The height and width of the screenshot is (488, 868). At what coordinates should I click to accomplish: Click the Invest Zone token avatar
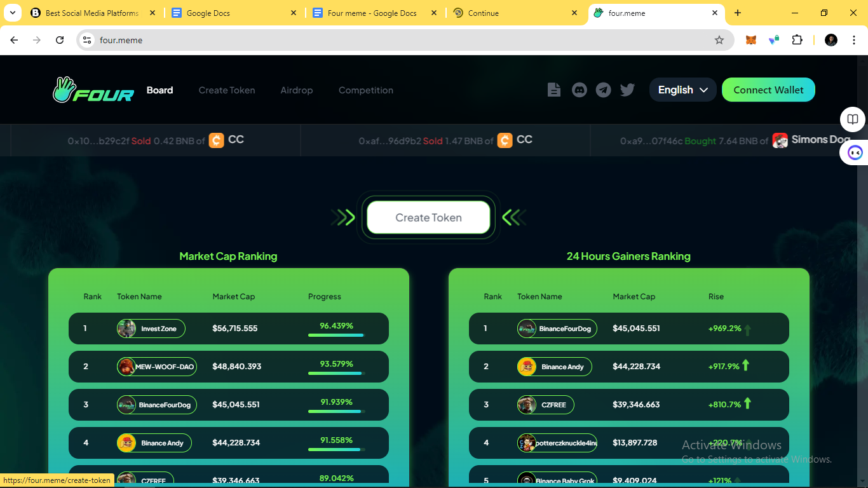tap(127, 329)
